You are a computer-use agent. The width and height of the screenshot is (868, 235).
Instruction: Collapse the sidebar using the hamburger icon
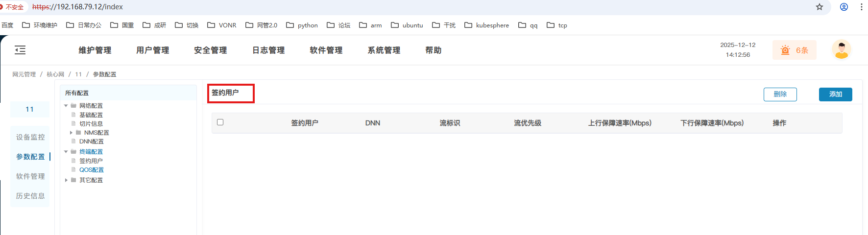20,50
